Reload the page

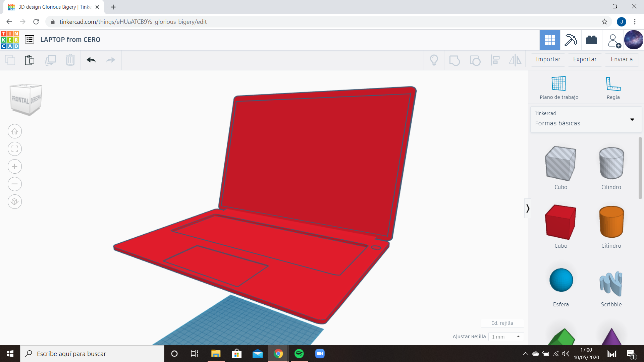coord(36,22)
